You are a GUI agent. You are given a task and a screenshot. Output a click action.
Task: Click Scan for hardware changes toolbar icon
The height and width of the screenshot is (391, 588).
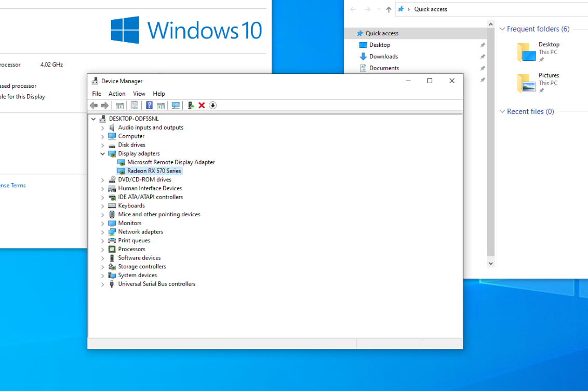pos(176,106)
